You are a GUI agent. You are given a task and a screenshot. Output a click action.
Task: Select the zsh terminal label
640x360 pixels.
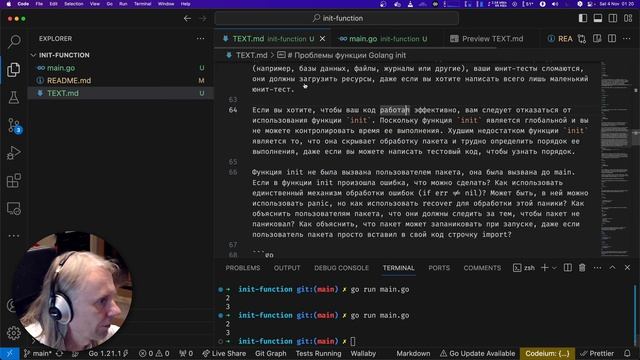coord(524,268)
